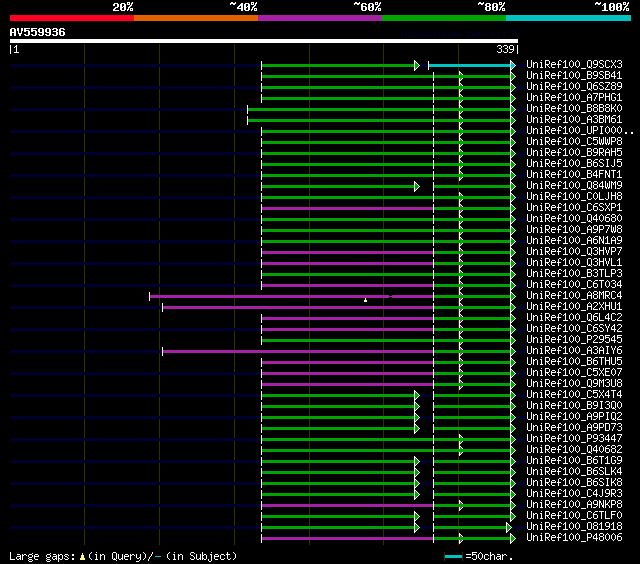This screenshot has height=564, width=640.
Task: Choose the UniRef100_C6SY42 entry
Action: coord(574,329)
